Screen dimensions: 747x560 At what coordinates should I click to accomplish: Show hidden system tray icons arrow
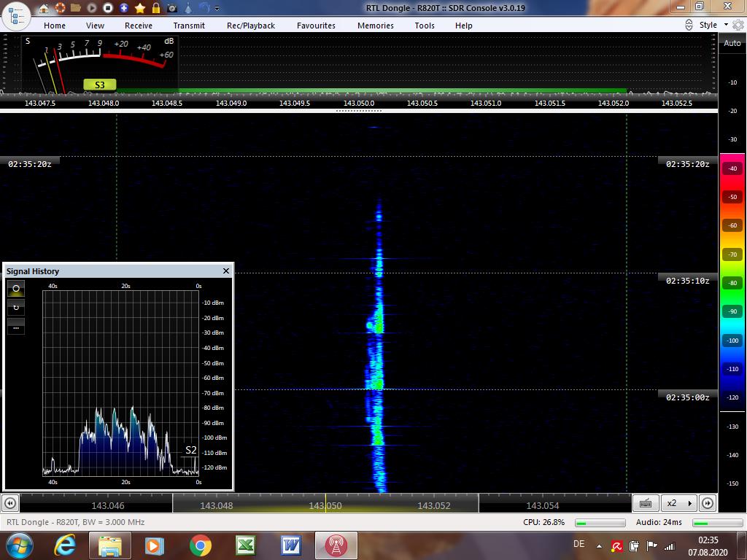point(600,546)
